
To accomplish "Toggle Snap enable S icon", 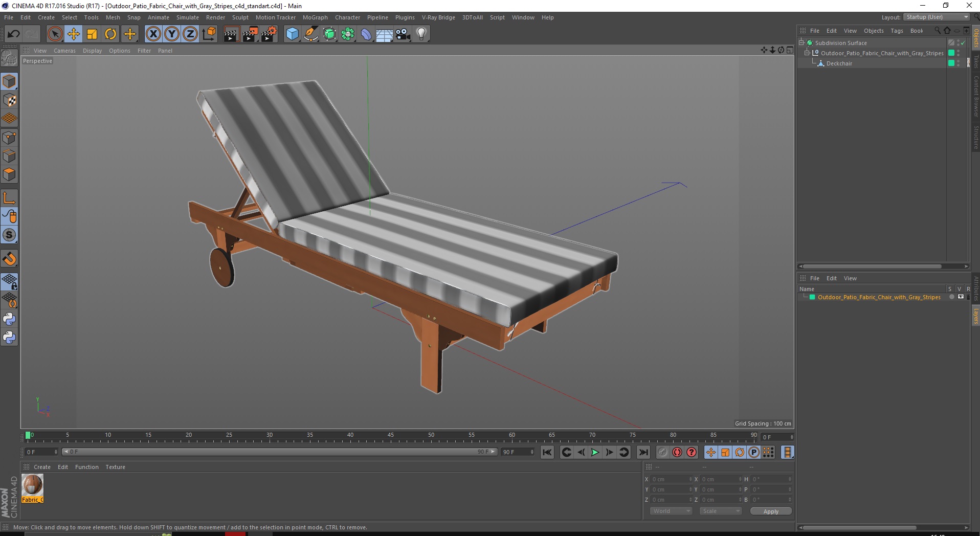I will pyautogui.click(x=9, y=235).
